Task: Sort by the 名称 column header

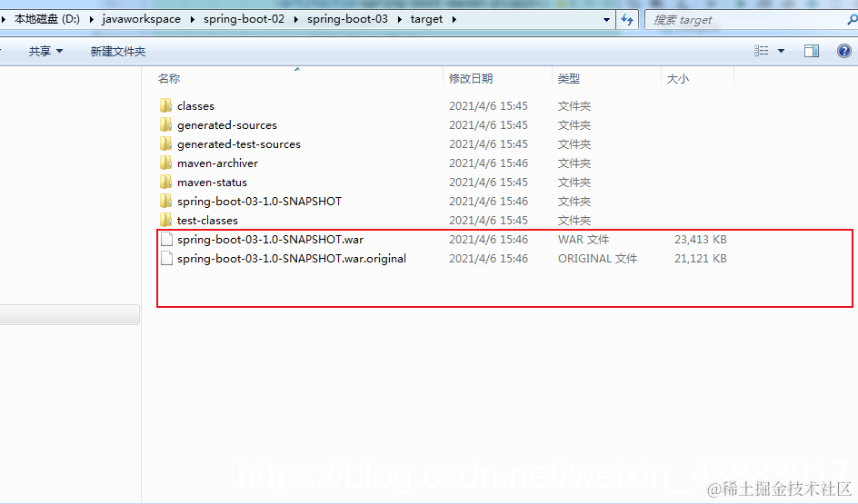Action: tap(169, 79)
